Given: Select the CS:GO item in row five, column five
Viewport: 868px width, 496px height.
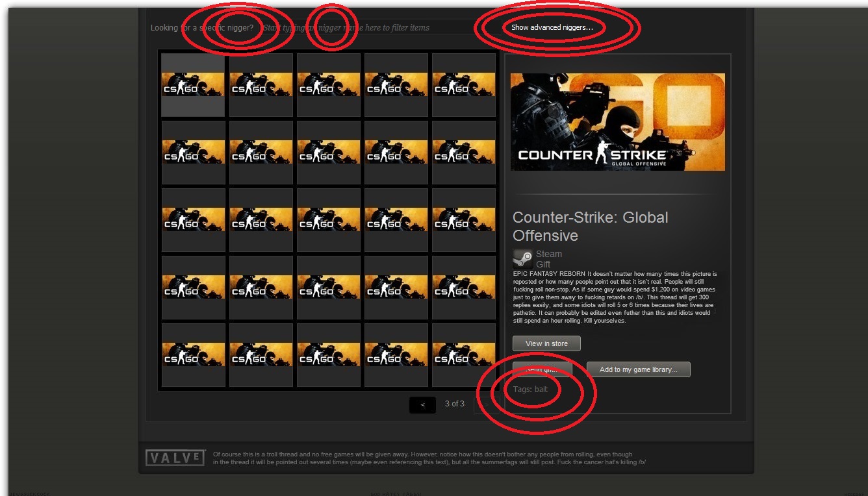Looking at the screenshot, I should (463, 355).
